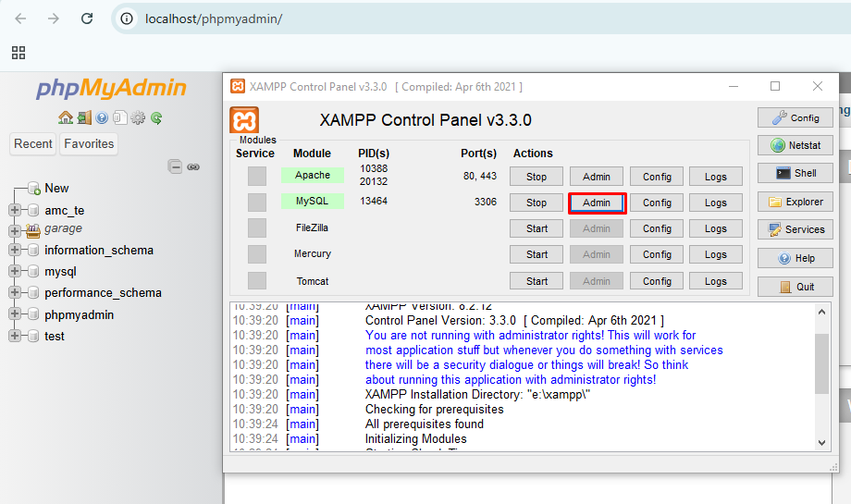This screenshot has width=851, height=504.
Task: Click the New database entry
Action: coord(56,189)
